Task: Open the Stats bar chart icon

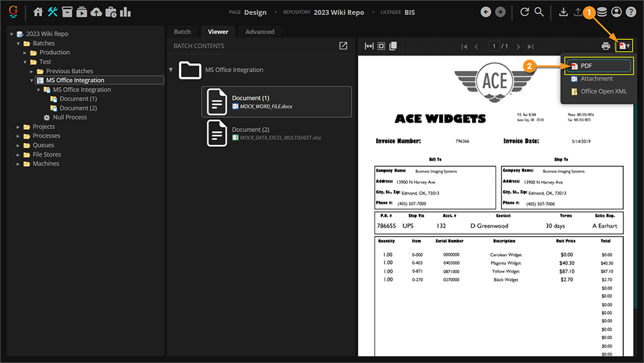Action: click(x=125, y=12)
